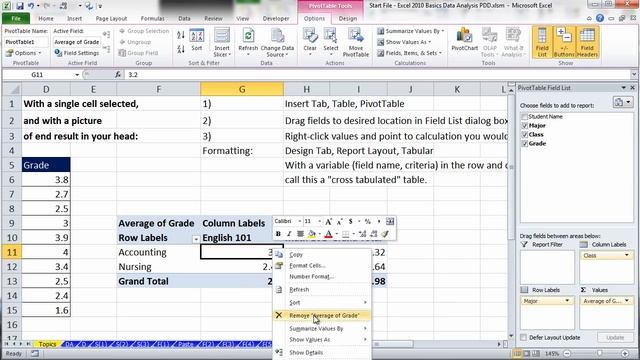Image resolution: width=640 pixels, height=360 pixels.
Task: Toggle the +/- Buttons option
Action: [x=564, y=42]
